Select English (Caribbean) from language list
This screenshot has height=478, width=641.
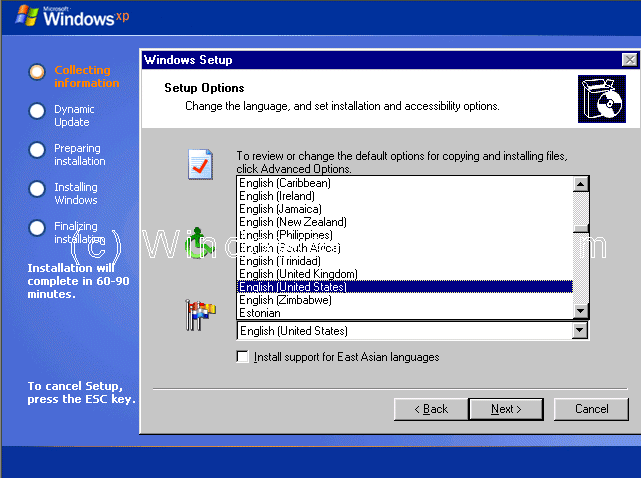(x=284, y=183)
